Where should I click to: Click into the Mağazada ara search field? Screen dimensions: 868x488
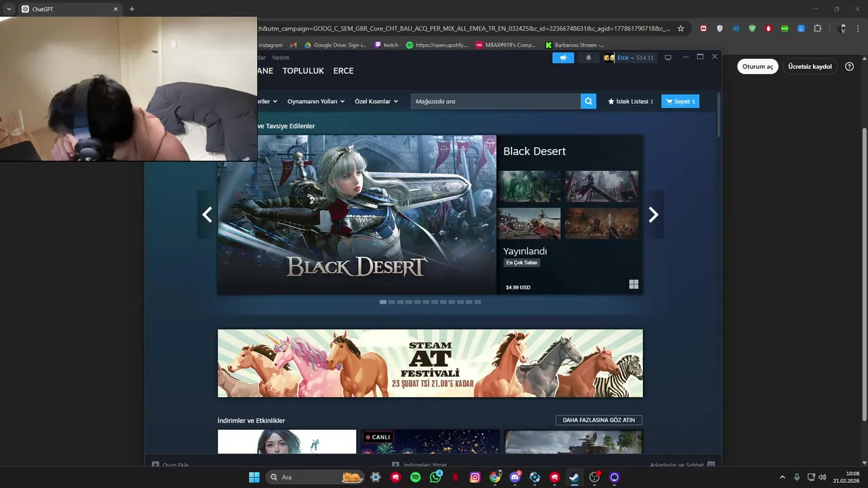pyautogui.click(x=496, y=101)
